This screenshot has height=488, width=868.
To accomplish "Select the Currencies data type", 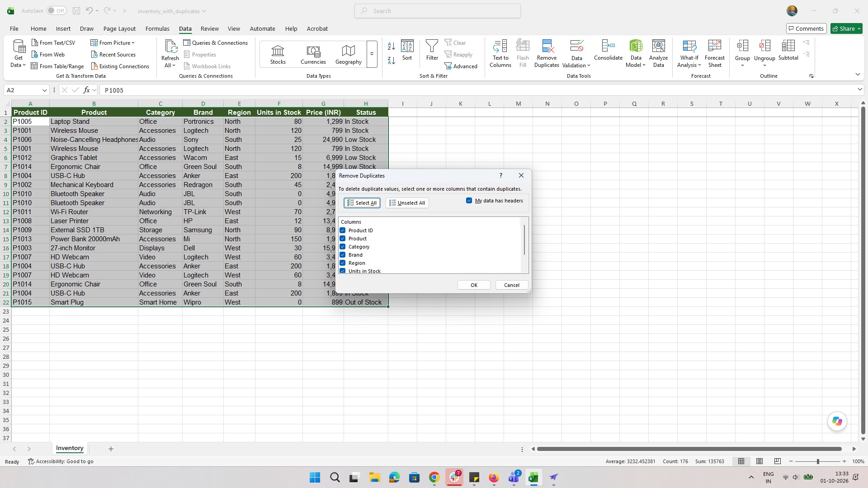I will click(313, 55).
